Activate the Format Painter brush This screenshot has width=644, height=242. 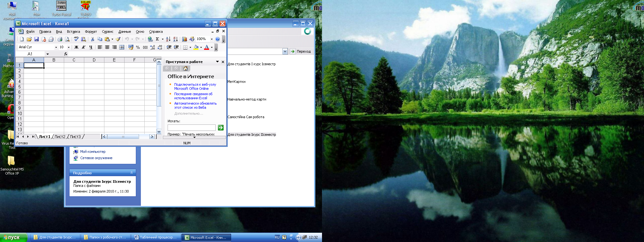click(118, 39)
